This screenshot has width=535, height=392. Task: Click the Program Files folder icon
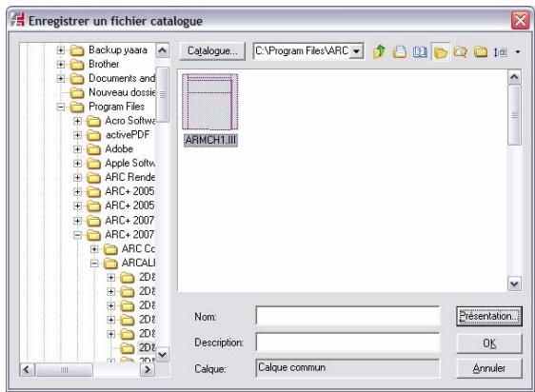77,108
